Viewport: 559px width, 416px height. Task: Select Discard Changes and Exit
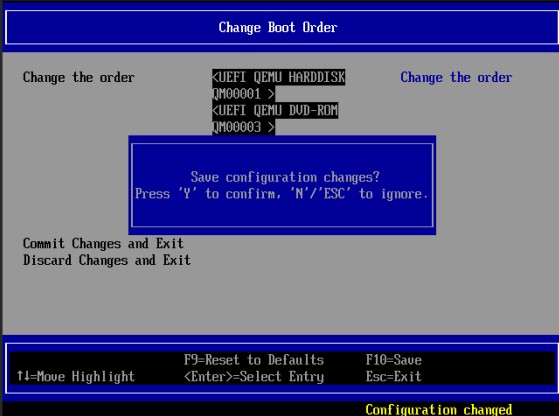pyautogui.click(x=107, y=260)
